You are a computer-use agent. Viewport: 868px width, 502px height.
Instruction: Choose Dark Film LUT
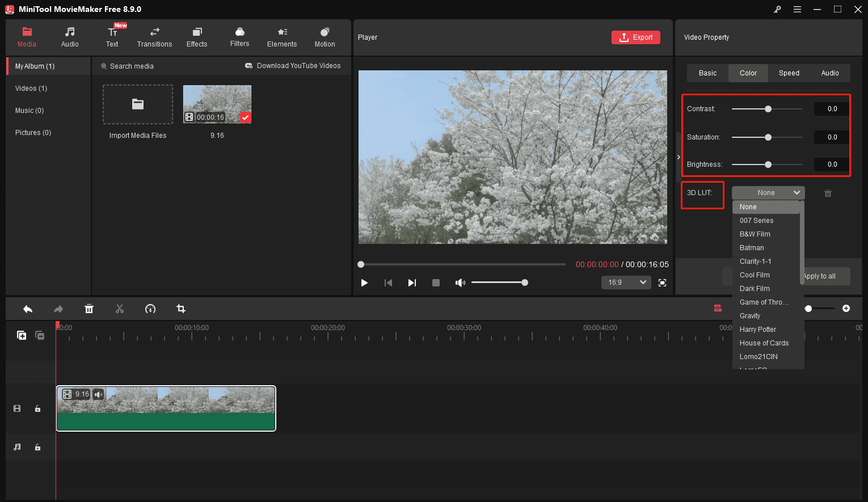point(766,289)
